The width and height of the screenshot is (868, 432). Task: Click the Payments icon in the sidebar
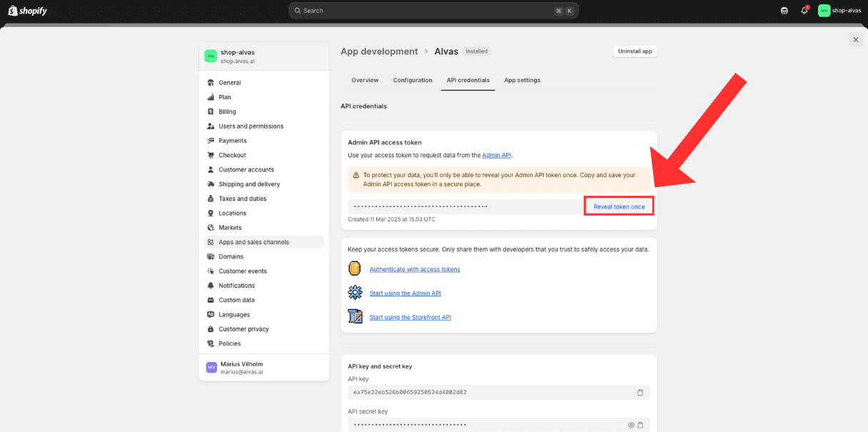pos(211,141)
